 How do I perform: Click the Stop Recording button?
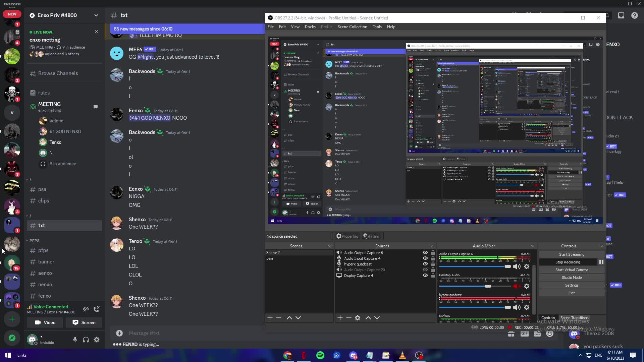tap(568, 262)
